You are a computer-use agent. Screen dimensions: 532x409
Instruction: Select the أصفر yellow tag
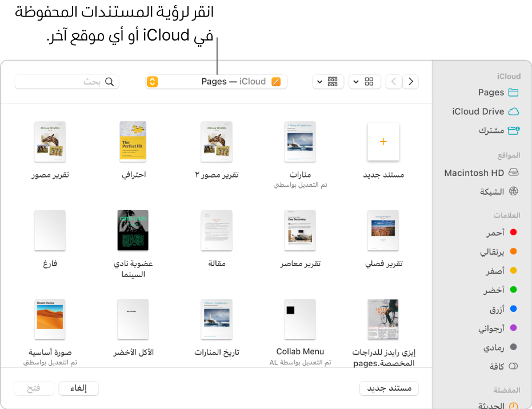click(502, 270)
